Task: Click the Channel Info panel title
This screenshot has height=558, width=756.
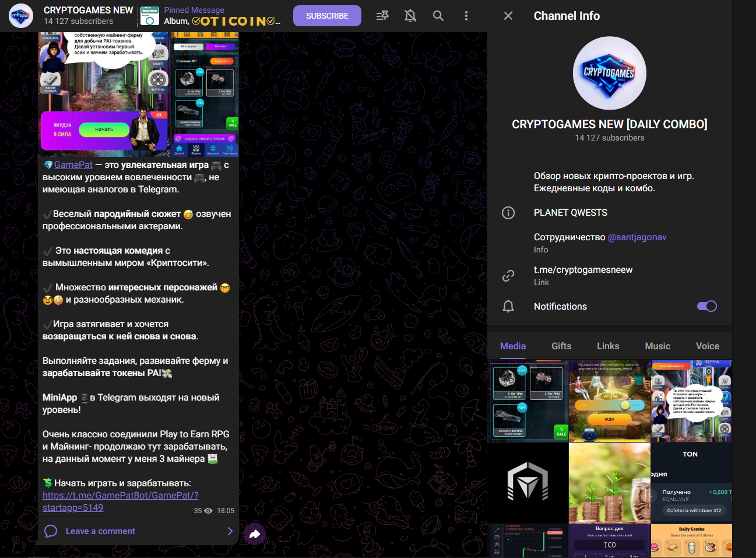Action: 567,16
